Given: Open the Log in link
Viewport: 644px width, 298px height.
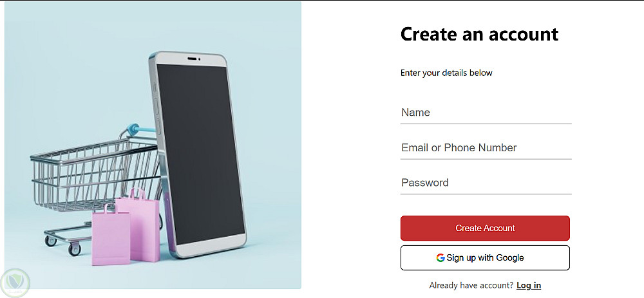Looking at the screenshot, I should pyautogui.click(x=529, y=285).
